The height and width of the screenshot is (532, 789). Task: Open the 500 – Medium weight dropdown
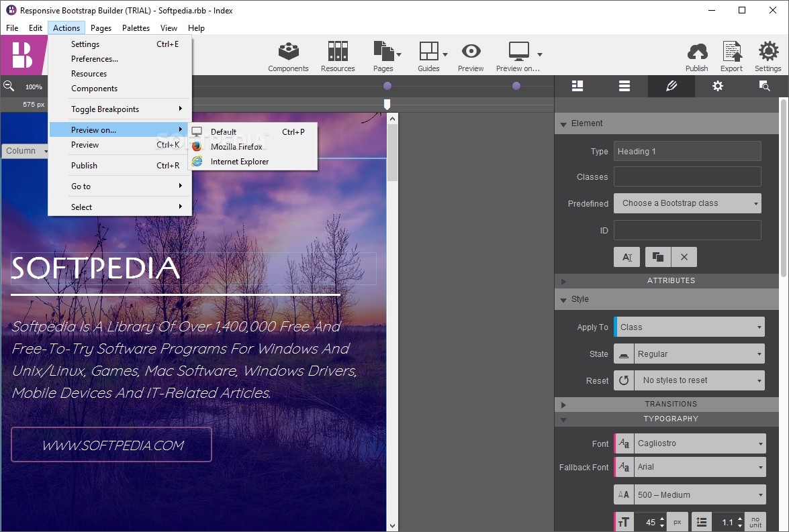click(700, 495)
